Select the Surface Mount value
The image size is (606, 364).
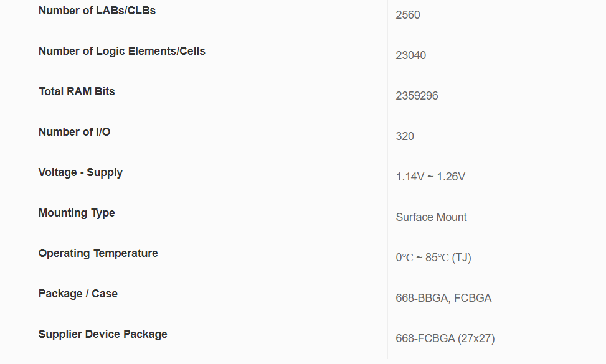click(x=431, y=217)
